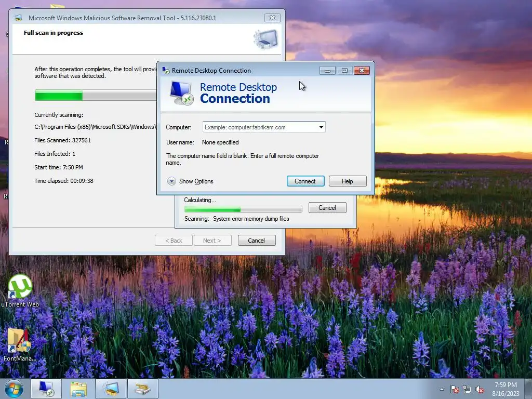Click the Remote Desktop monitor logo
Viewport: 532px width, 399px height.
[x=181, y=93]
